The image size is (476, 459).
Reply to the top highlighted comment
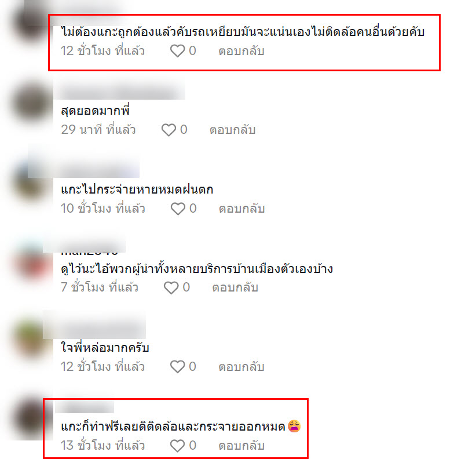[x=241, y=51]
